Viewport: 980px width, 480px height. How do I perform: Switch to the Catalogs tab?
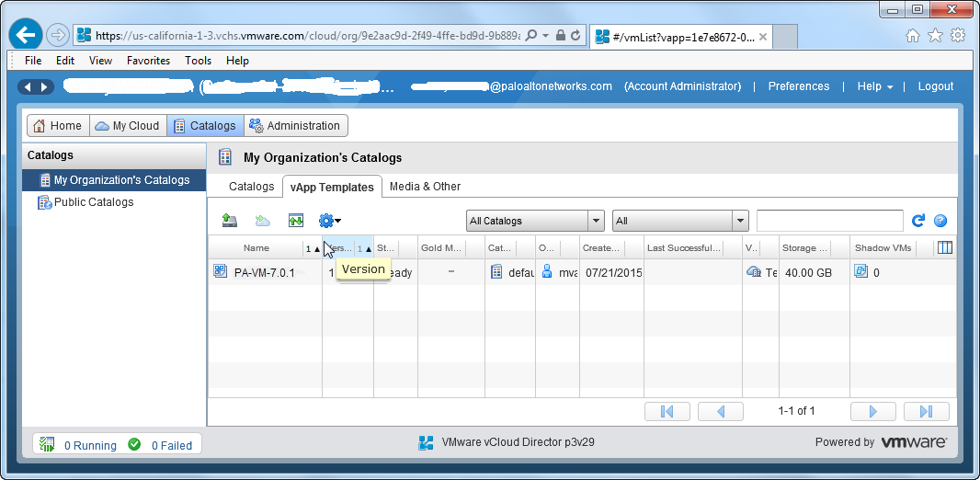coord(251,187)
